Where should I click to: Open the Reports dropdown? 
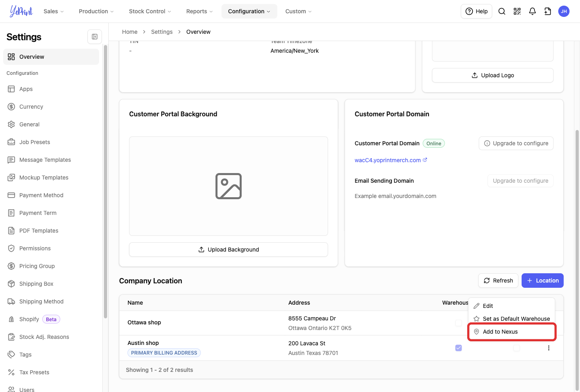pyautogui.click(x=199, y=11)
